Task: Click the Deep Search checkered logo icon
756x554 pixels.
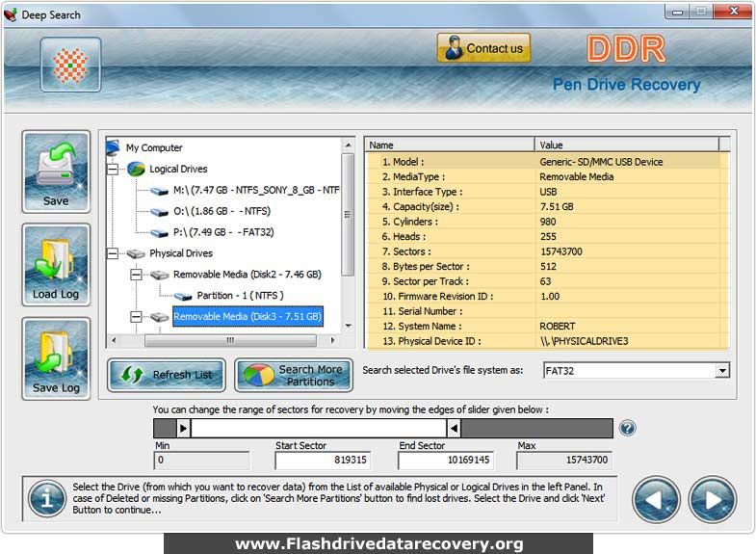Action: pyautogui.click(x=71, y=65)
